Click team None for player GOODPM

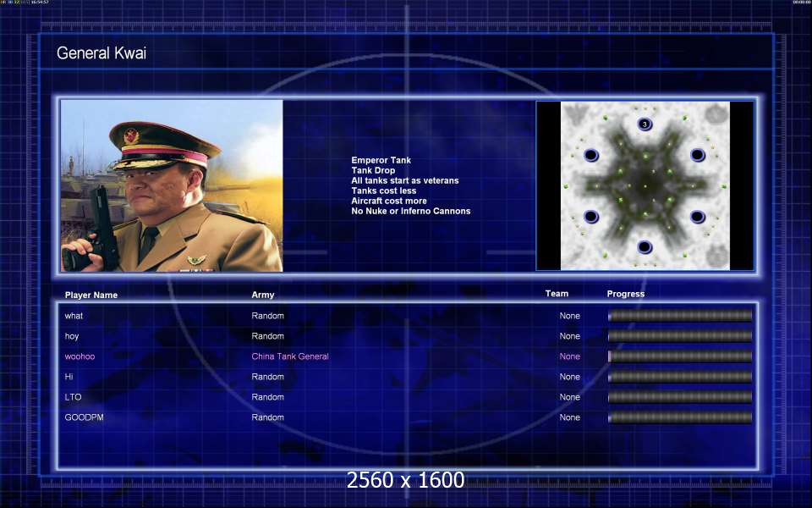click(569, 417)
